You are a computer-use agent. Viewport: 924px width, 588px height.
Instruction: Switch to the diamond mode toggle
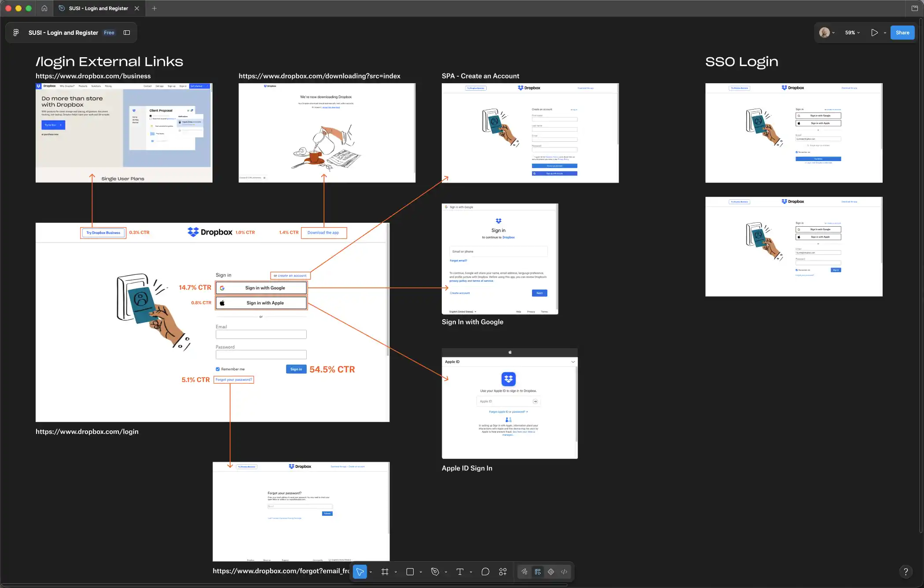point(551,572)
